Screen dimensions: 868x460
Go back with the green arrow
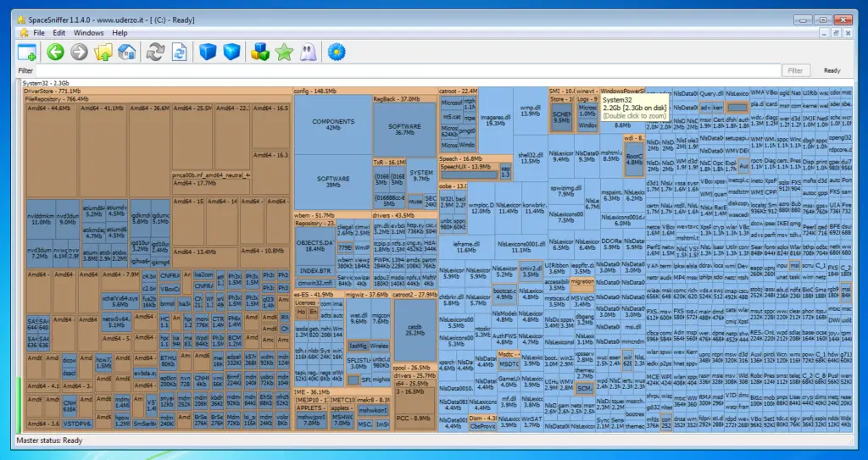pyautogui.click(x=55, y=53)
